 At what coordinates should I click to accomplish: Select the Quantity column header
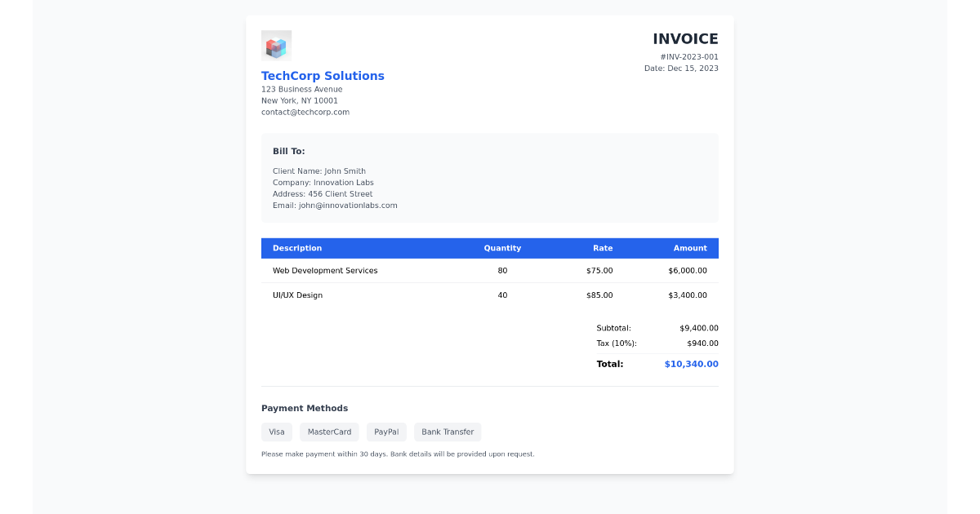[502, 248]
